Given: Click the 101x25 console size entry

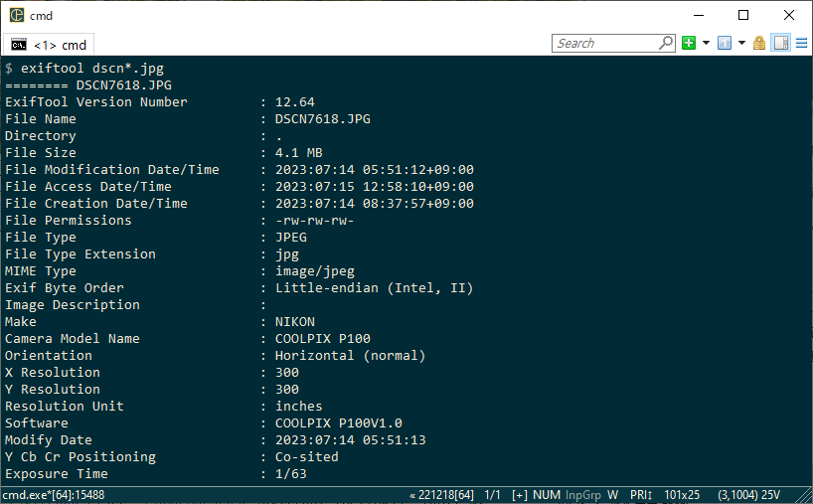Looking at the screenshot, I should [x=682, y=495].
